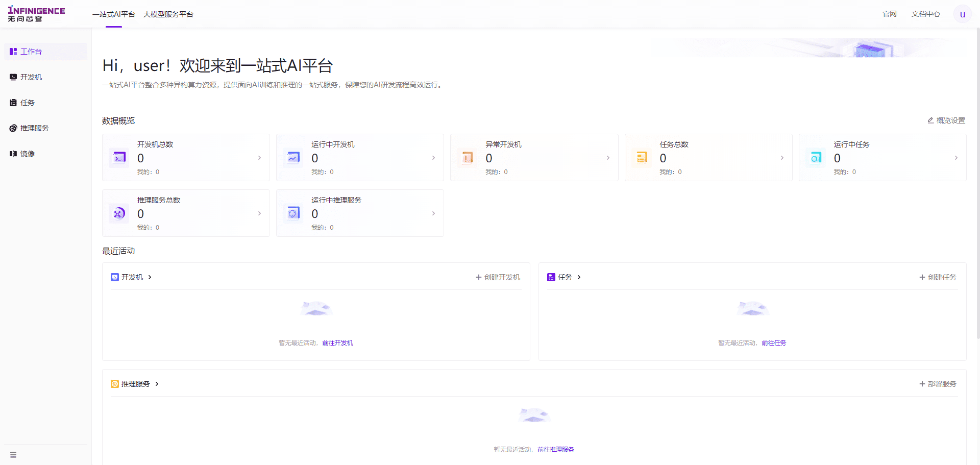Image resolution: width=980 pixels, height=465 pixels.
Task: Follow the 前往任务 link
Action: [x=774, y=343]
